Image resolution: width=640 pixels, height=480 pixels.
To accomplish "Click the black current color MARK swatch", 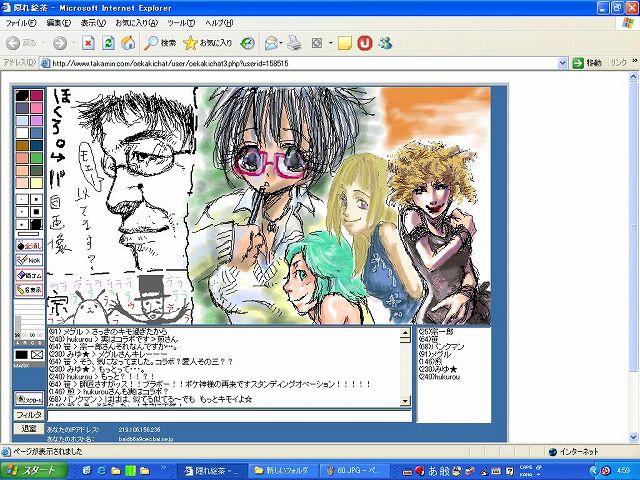I will coord(22,355).
